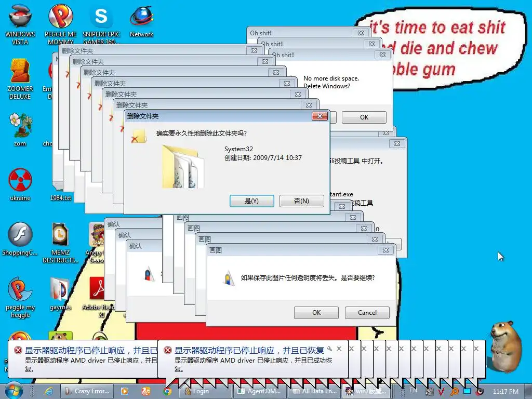Click wrench icon on AMD driver balloon
This screenshot has height=399, width=532.
pyautogui.click(x=329, y=349)
